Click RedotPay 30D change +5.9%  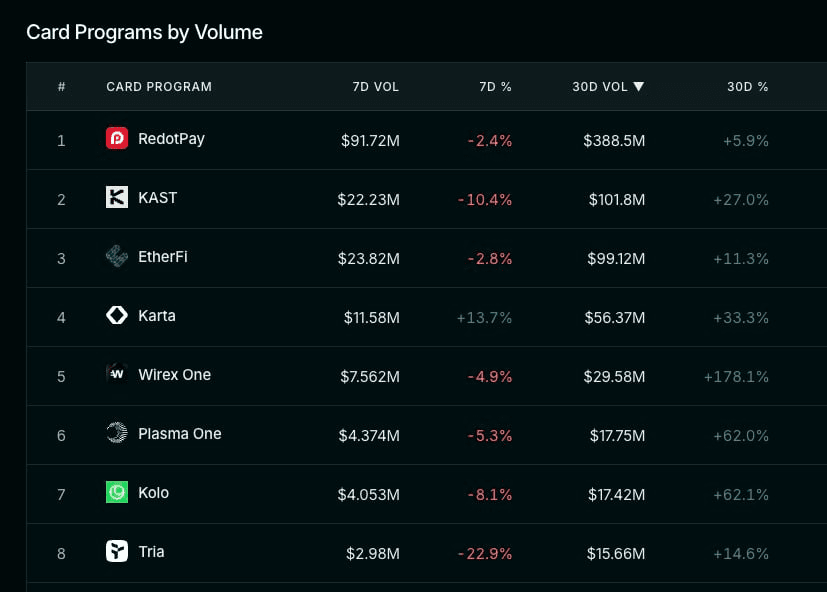tap(746, 141)
